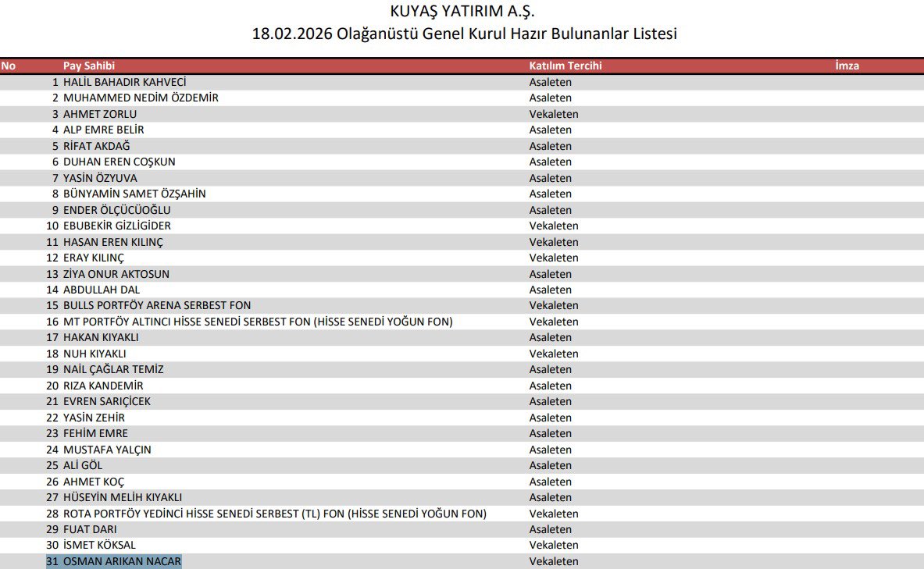Select the name HAKAN KIYAKLI
The image size is (924, 569).
[101, 337]
